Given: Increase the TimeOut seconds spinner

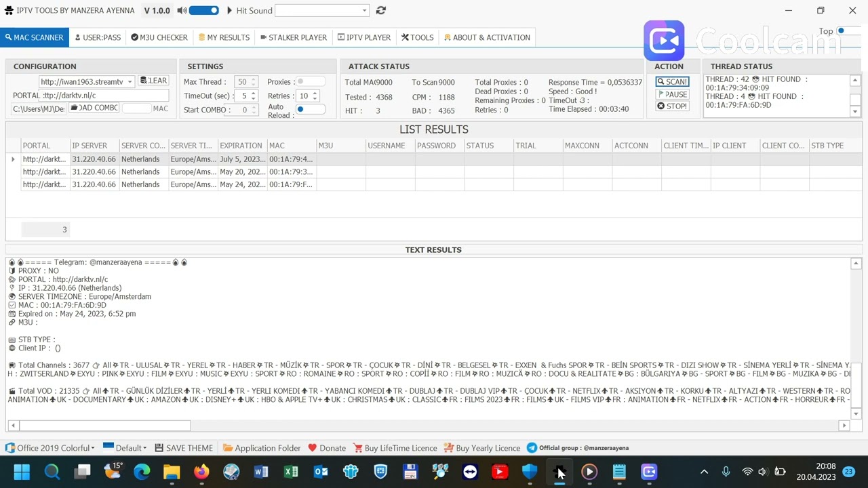Looking at the screenshot, I should [254, 94].
